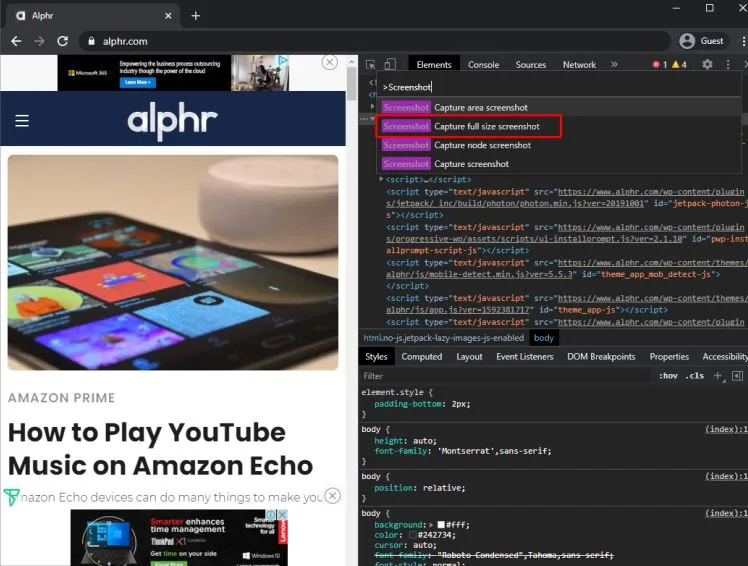This screenshot has width=748, height=566.
Task: Toggle the .cls classes button
Action: 695,376
